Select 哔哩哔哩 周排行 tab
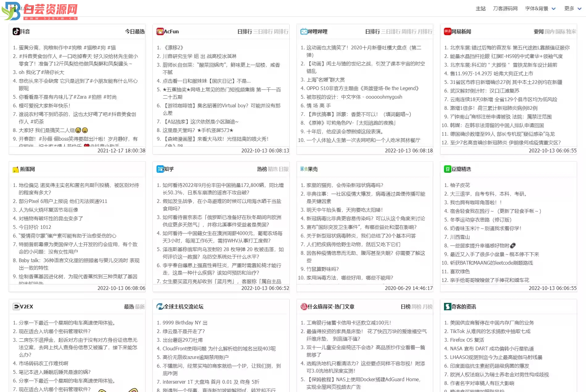This screenshot has height=392, width=586. pos(409,31)
